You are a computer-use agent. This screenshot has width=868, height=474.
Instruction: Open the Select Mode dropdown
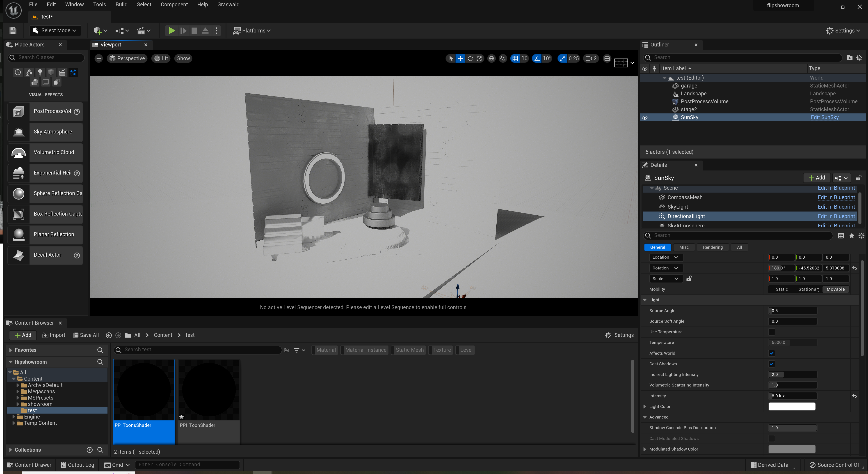(56, 31)
